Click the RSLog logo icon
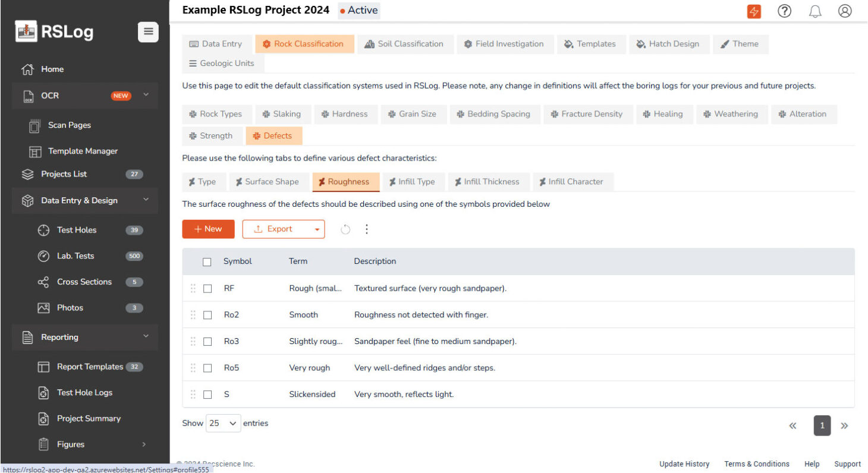 pyautogui.click(x=26, y=31)
